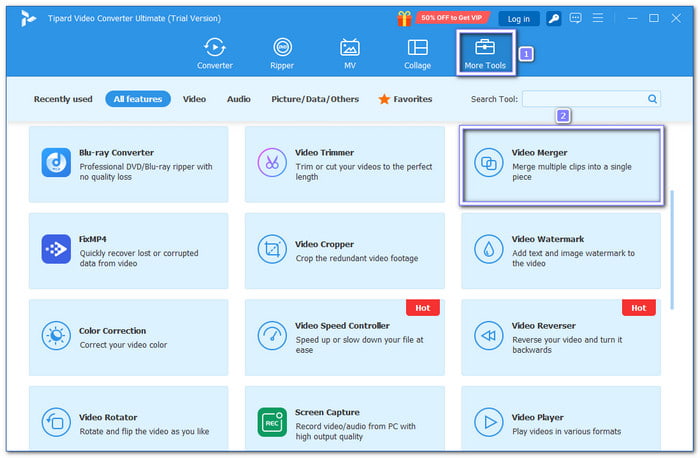
Task: Click the Log in button
Action: (x=519, y=19)
